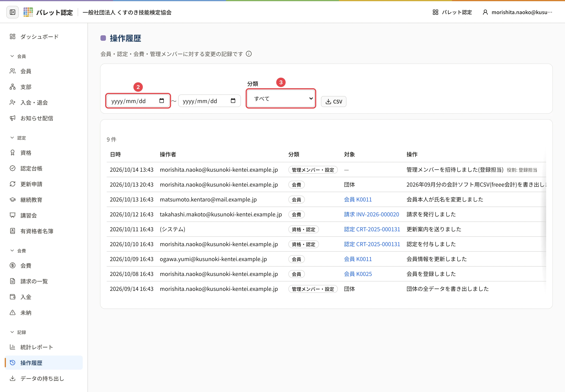Screen dimensions: 565x392
Task: Open the morishita.naoko account menu
Action: point(518,12)
